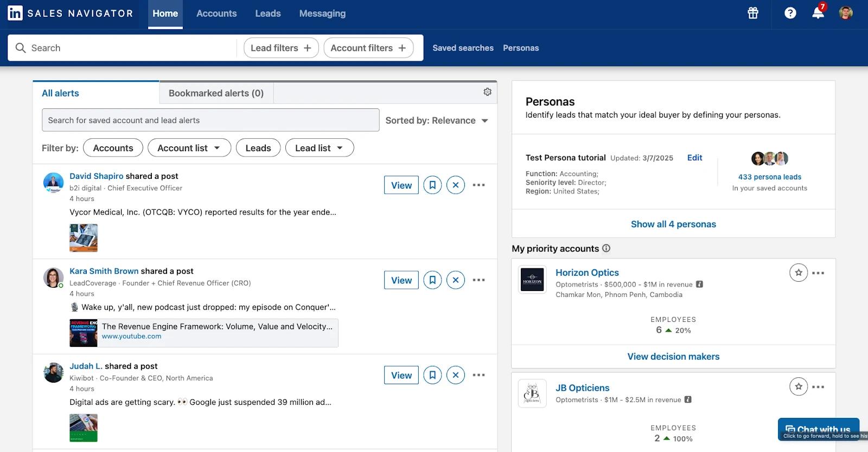
Task: Open more options for Judah L. alert
Action: click(x=478, y=375)
